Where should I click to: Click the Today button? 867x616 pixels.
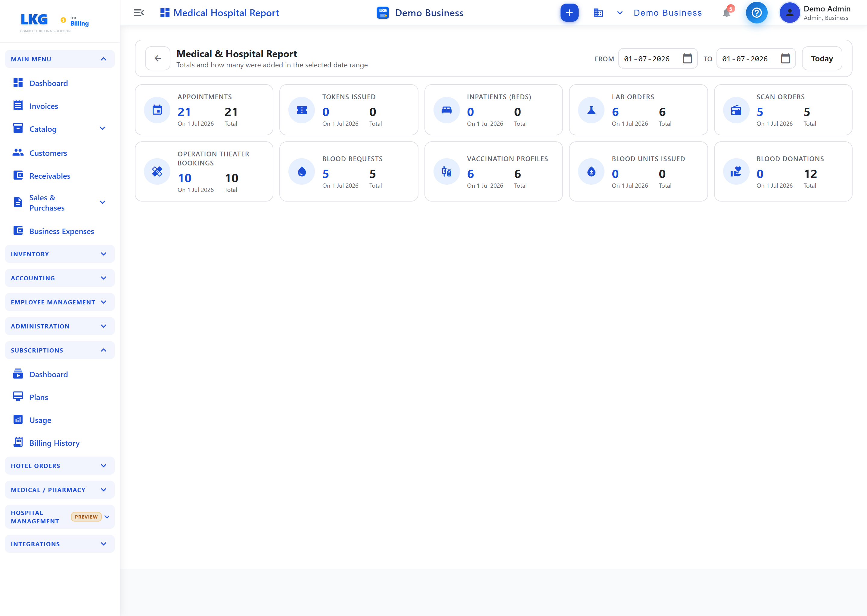coord(822,58)
